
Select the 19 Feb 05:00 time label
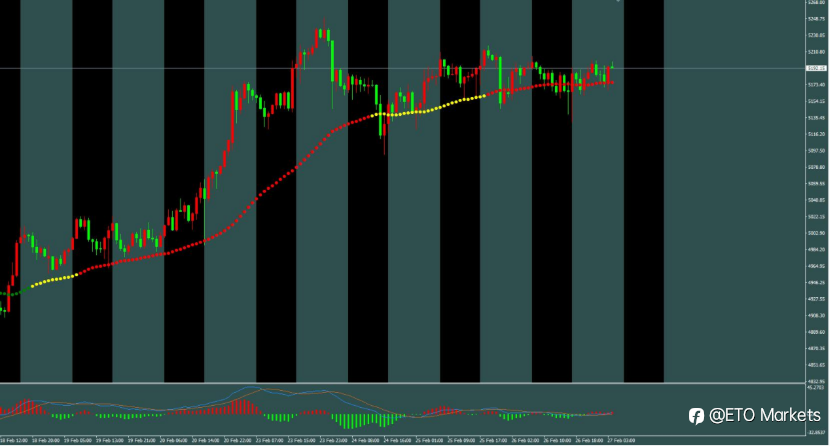(x=78, y=441)
